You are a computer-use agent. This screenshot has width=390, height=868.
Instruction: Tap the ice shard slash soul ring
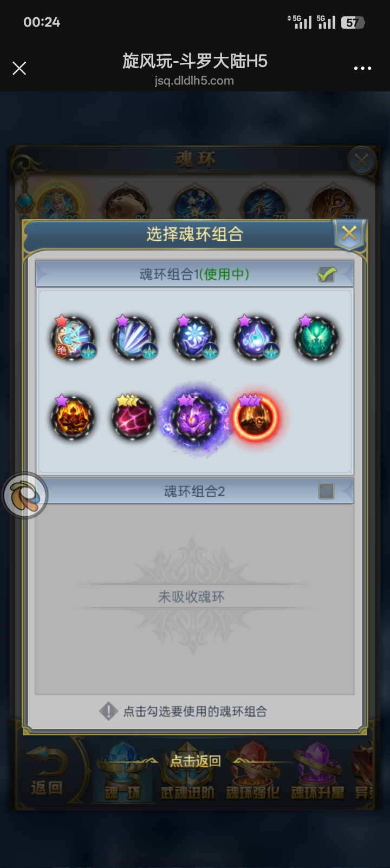[x=134, y=338]
